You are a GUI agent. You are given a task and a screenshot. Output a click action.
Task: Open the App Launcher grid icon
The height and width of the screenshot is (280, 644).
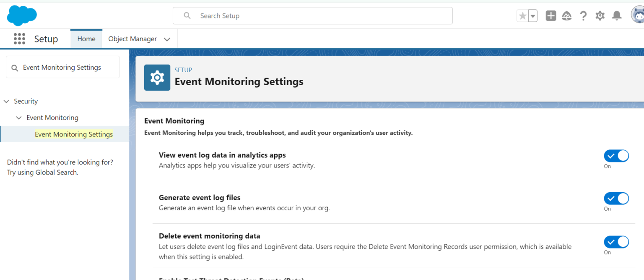pos(19,39)
